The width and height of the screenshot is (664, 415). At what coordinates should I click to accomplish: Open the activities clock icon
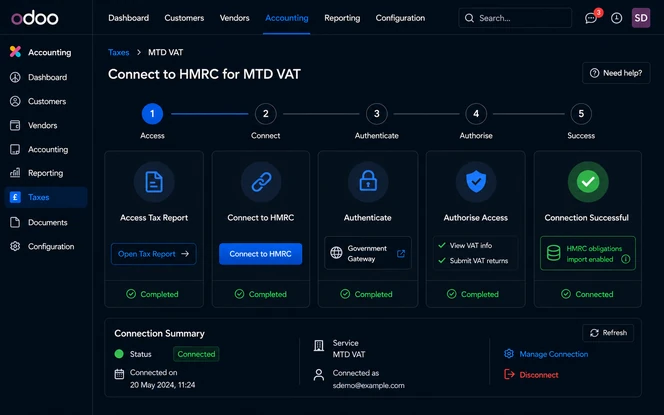(x=617, y=18)
